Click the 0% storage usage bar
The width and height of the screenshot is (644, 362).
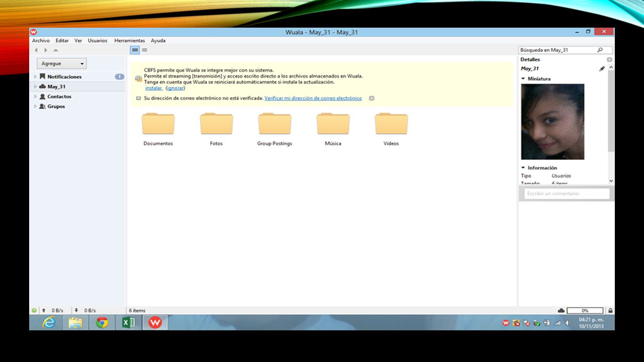585,311
